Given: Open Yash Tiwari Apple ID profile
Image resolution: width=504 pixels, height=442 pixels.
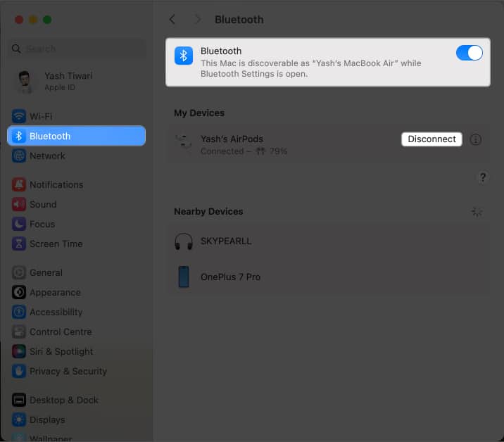Looking at the screenshot, I should pos(77,82).
